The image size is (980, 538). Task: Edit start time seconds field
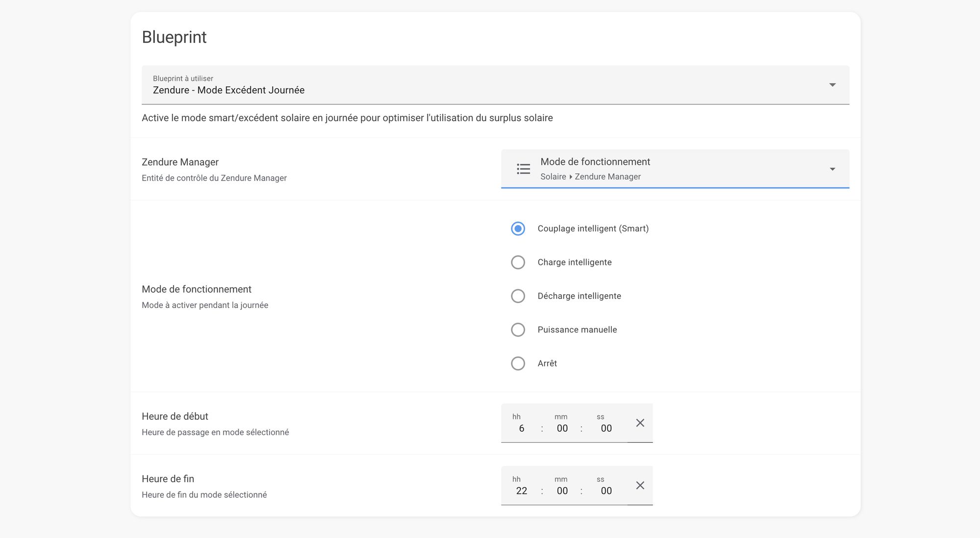[606, 428]
